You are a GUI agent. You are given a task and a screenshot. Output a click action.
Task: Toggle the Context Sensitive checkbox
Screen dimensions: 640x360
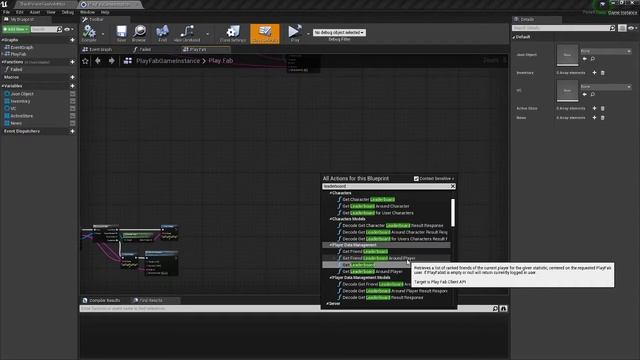click(x=416, y=179)
